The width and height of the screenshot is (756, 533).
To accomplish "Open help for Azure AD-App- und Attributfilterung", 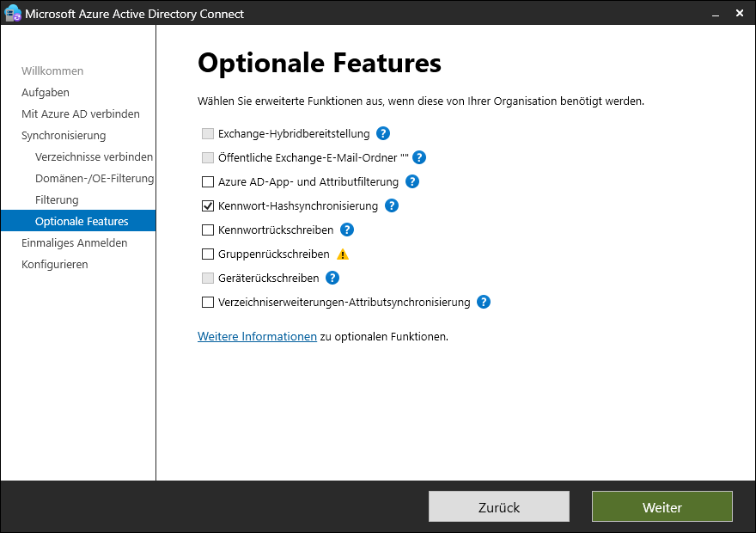I will [412, 181].
